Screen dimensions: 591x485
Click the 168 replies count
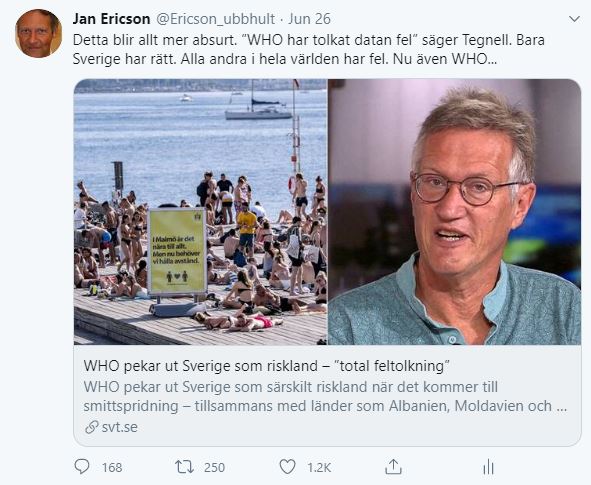coord(112,468)
